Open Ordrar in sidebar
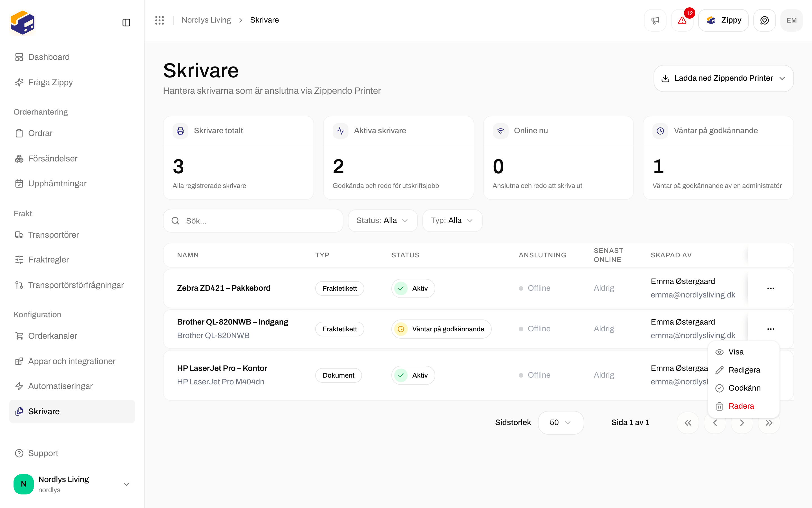Viewport: 812px width, 508px height. click(72, 133)
